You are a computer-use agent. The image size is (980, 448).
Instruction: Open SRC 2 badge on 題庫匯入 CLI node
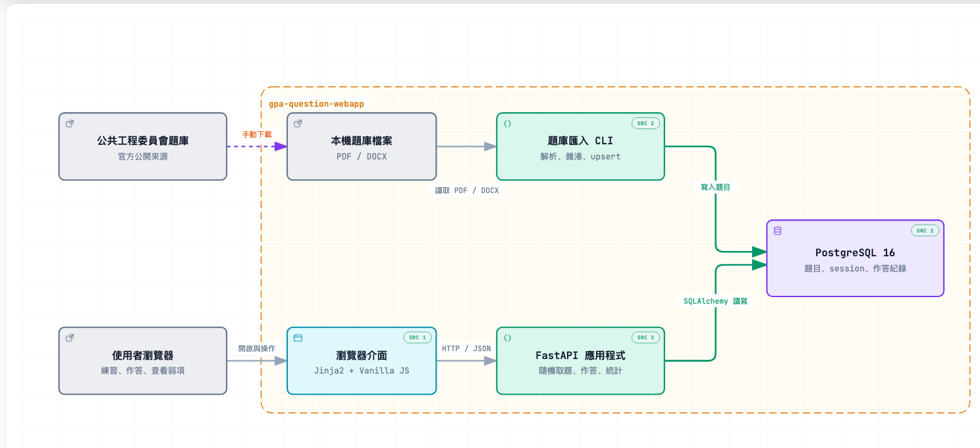point(645,123)
